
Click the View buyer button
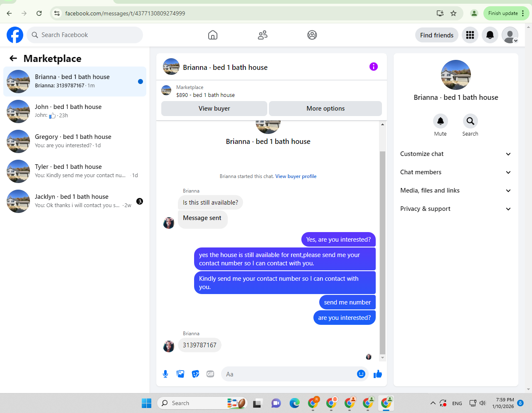click(x=214, y=109)
